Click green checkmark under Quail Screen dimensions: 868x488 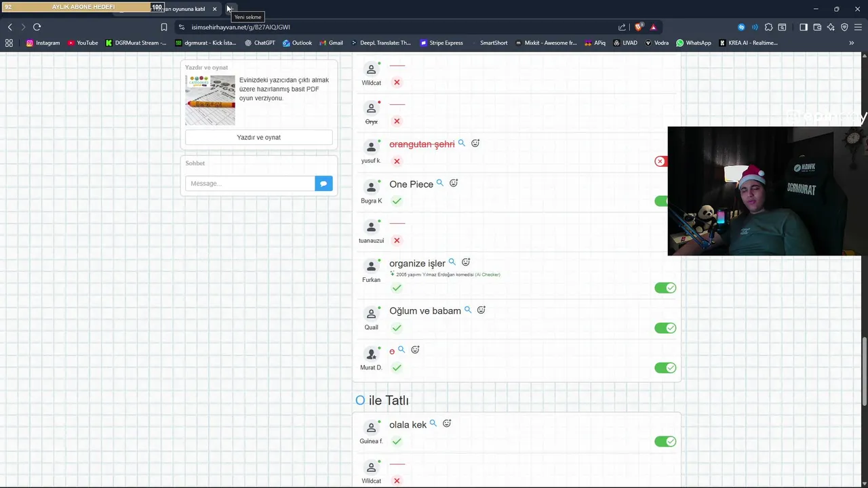coord(397,327)
